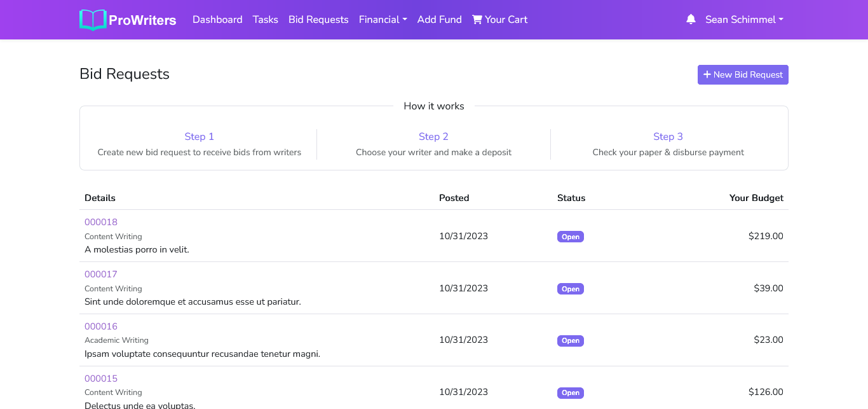Click the $219.00 budget amount
Image resolution: width=868 pixels, height=409 pixels.
click(x=766, y=236)
